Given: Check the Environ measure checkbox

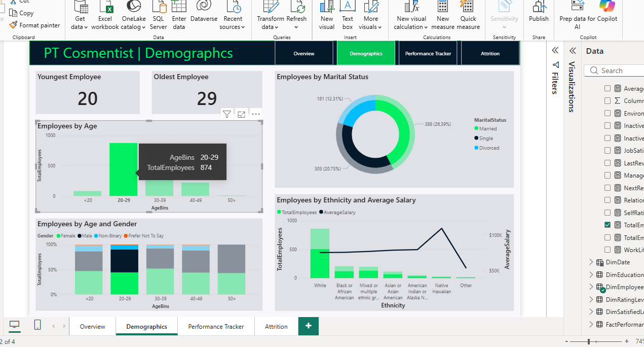Looking at the screenshot, I should (x=608, y=113).
